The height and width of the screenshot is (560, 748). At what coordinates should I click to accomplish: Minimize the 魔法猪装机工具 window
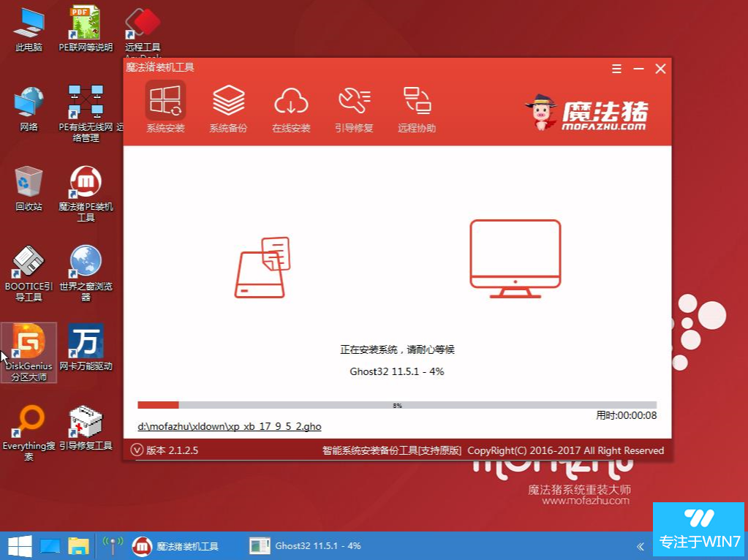[638, 69]
